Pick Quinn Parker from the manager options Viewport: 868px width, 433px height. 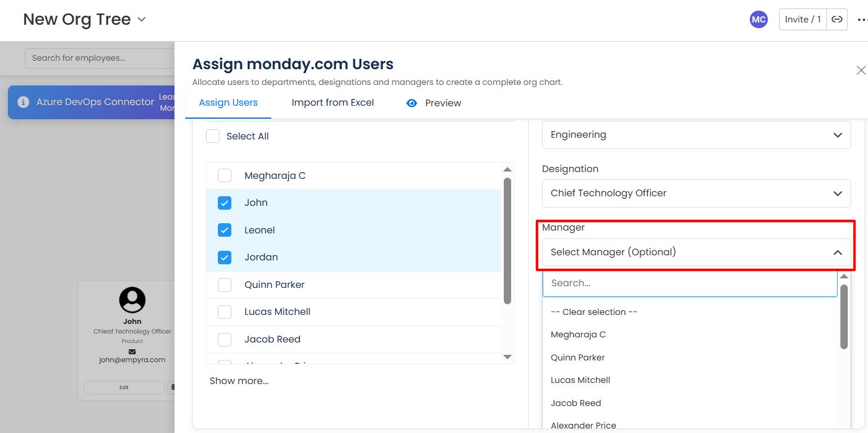(578, 358)
